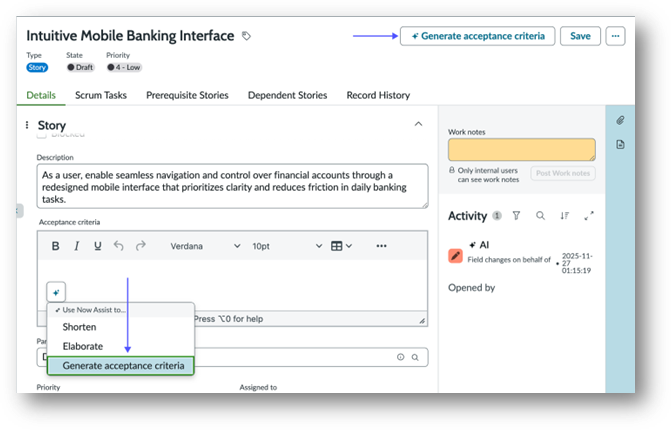Screen dimensions: 671x430
Task: Open the attachments paperclip icon
Action: tap(620, 120)
